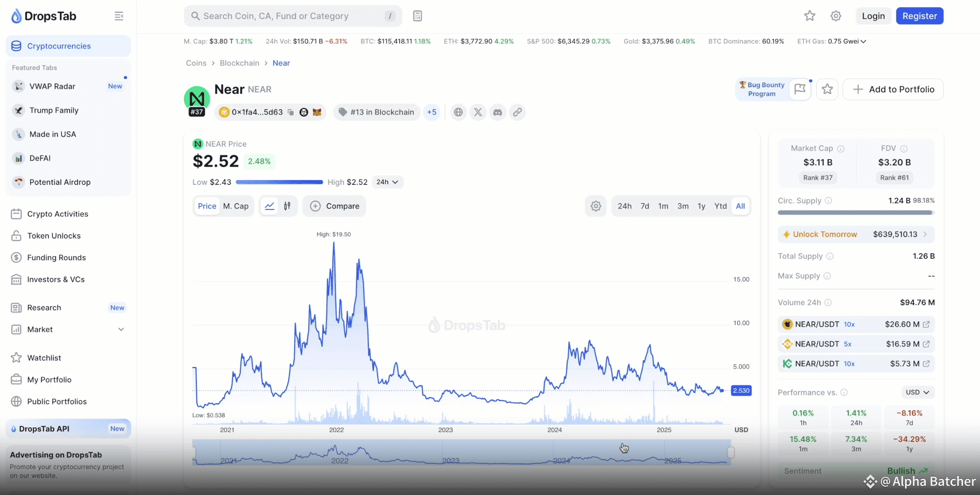
Task: Set chart range to 1m
Action: pos(663,206)
